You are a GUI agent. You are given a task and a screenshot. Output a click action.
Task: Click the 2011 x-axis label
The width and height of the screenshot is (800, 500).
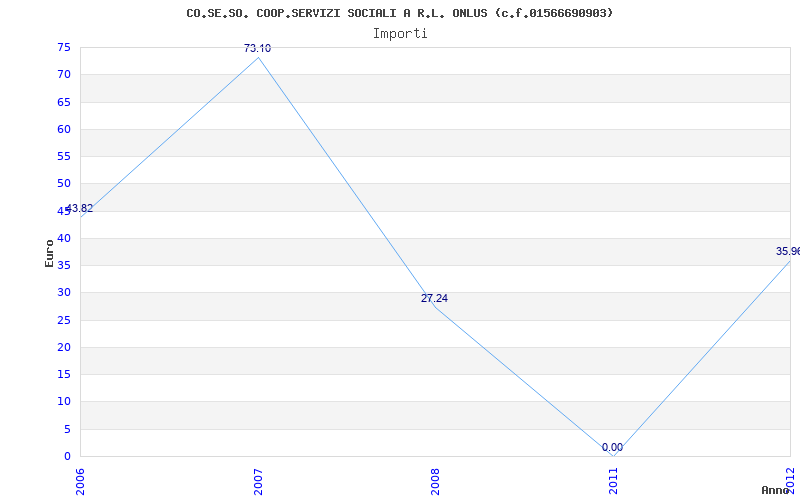click(x=613, y=481)
